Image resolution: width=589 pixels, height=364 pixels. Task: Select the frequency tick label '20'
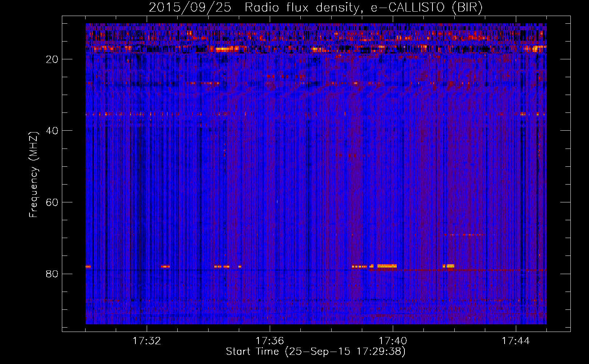coord(52,59)
